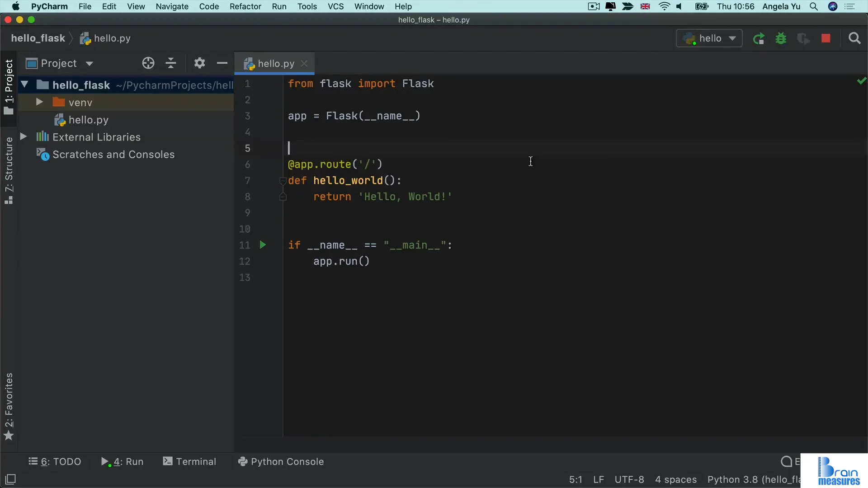Stop the running process

point(826,38)
